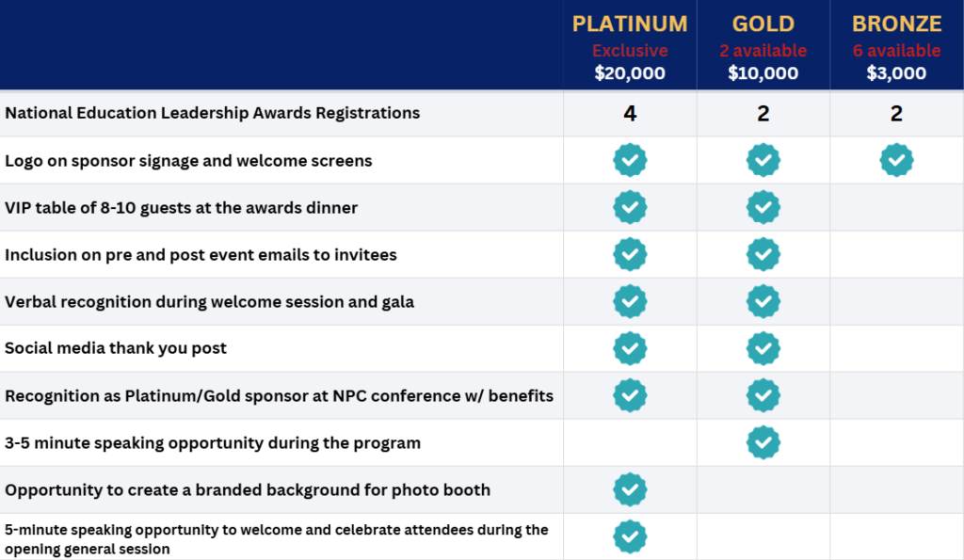This screenshot has width=964, height=560.
Task: Click Gold checkmark for verbal recognition row
Action: 763,301
